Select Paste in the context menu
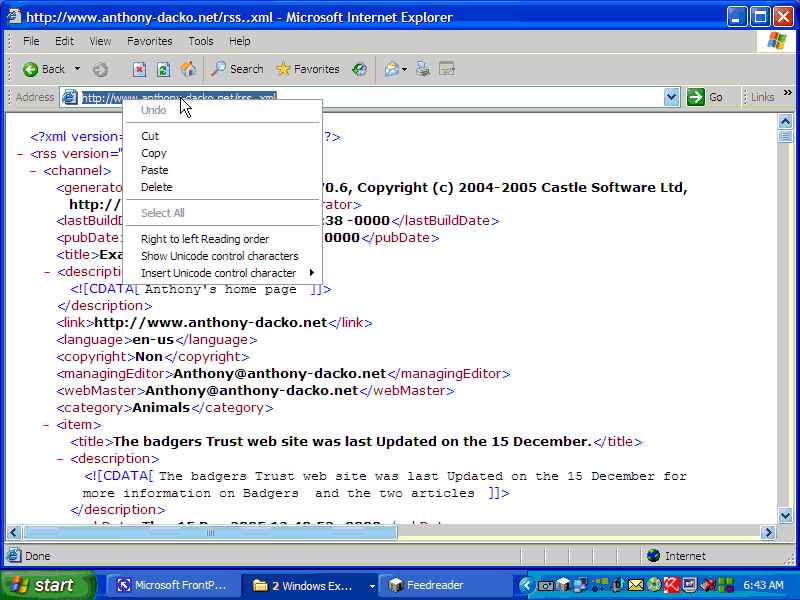Image resolution: width=800 pixels, height=600 pixels. [x=155, y=170]
